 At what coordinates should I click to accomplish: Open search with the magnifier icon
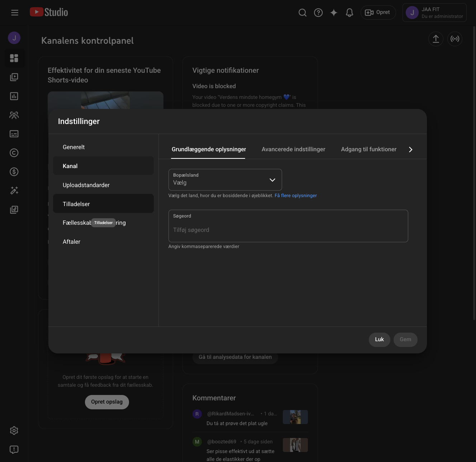pos(303,13)
